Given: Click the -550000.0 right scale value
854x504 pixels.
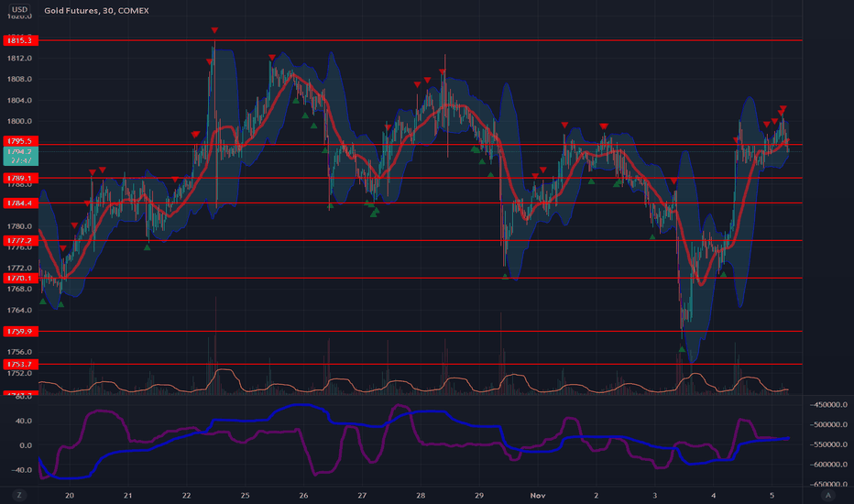Looking at the screenshot, I should (828, 444).
